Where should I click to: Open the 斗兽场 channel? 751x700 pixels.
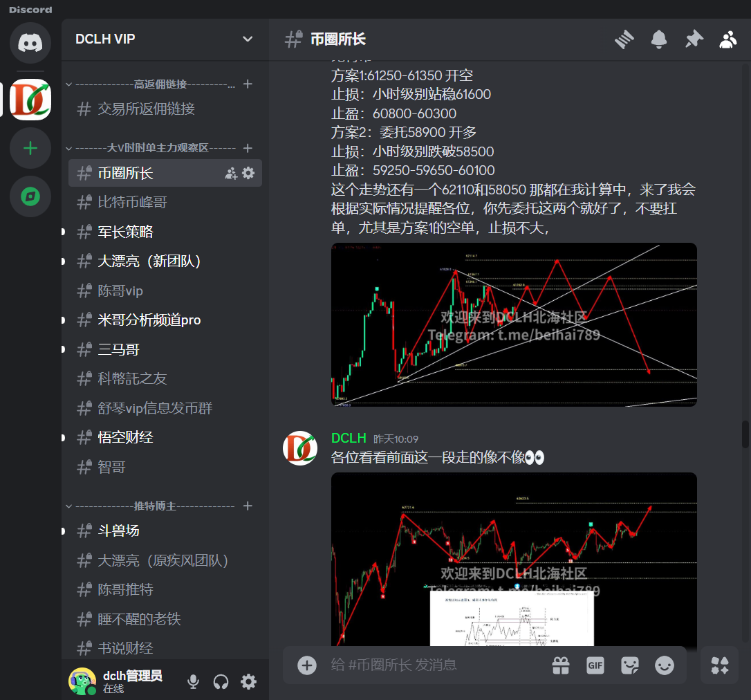tap(118, 531)
